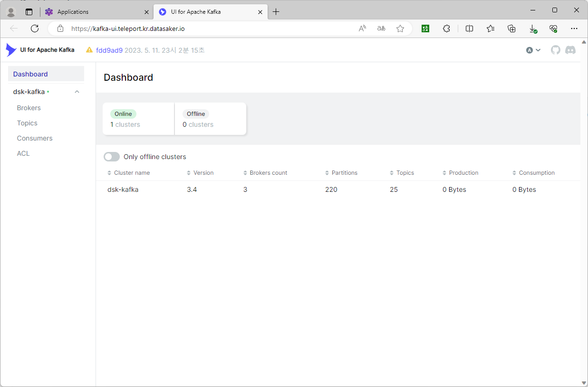Open the user account dropdown
The image size is (588, 387).
tap(533, 50)
